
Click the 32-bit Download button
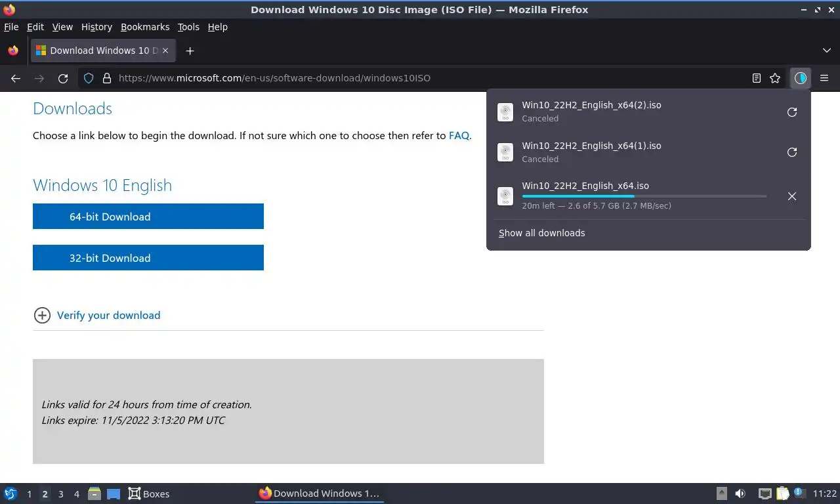pyautogui.click(x=148, y=258)
